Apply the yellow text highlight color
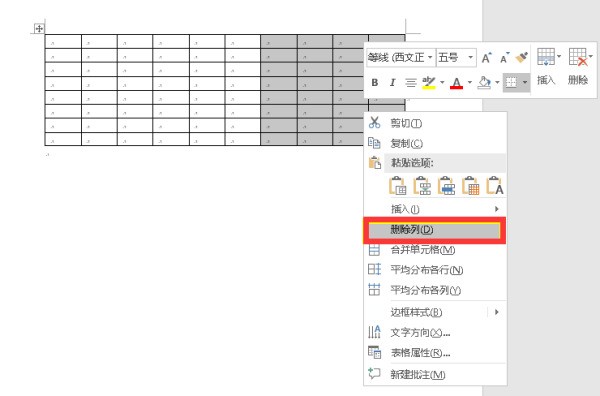The height and width of the screenshot is (396, 600). tap(429, 83)
